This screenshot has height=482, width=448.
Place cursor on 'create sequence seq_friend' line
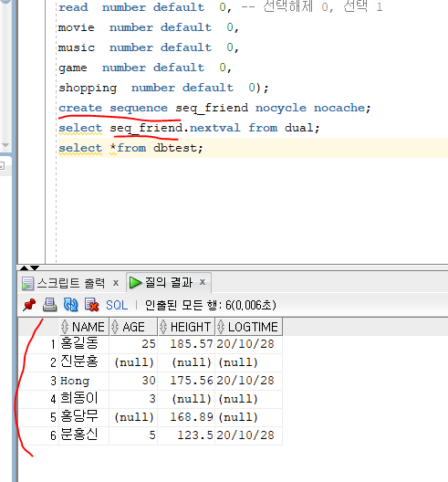point(214,108)
